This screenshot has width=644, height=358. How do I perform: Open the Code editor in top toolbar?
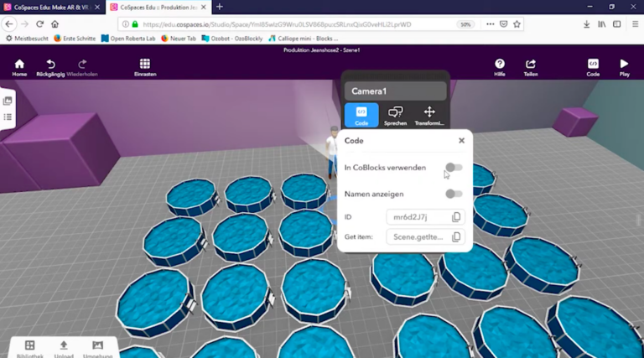[x=593, y=68]
